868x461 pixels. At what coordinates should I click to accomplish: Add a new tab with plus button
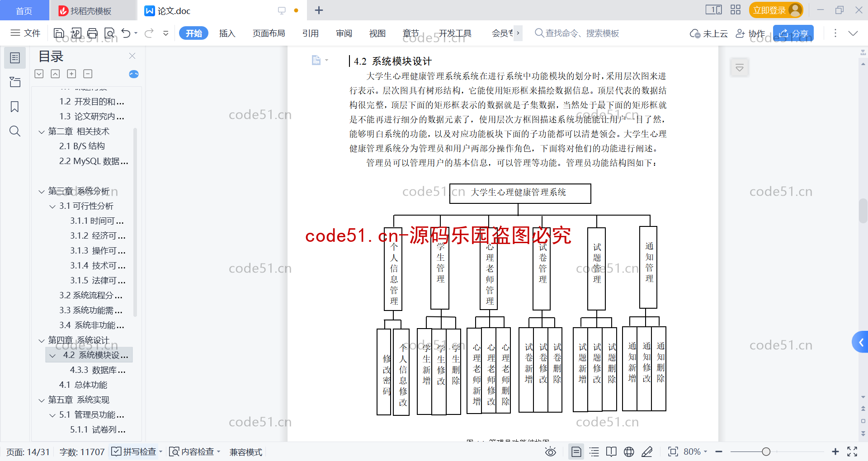pyautogui.click(x=319, y=10)
